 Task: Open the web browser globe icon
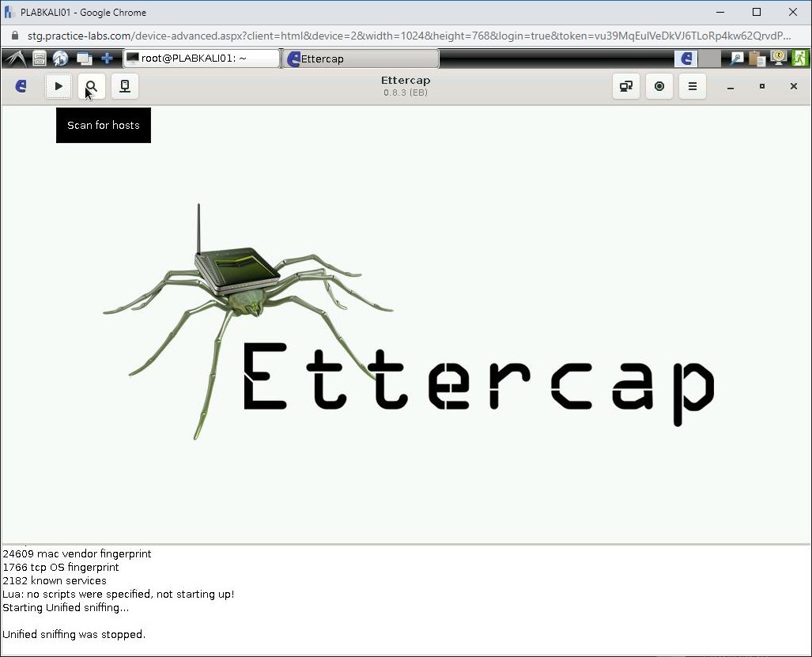click(x=60, y=58)
